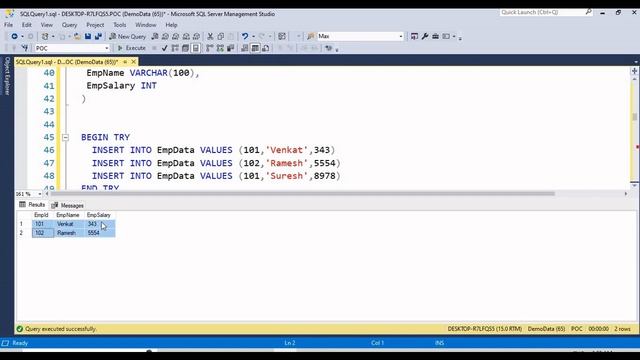Image resolution: width=640 pixels, height=360 pixels.
Task: Open the View menu
Action: coord(47,25)
